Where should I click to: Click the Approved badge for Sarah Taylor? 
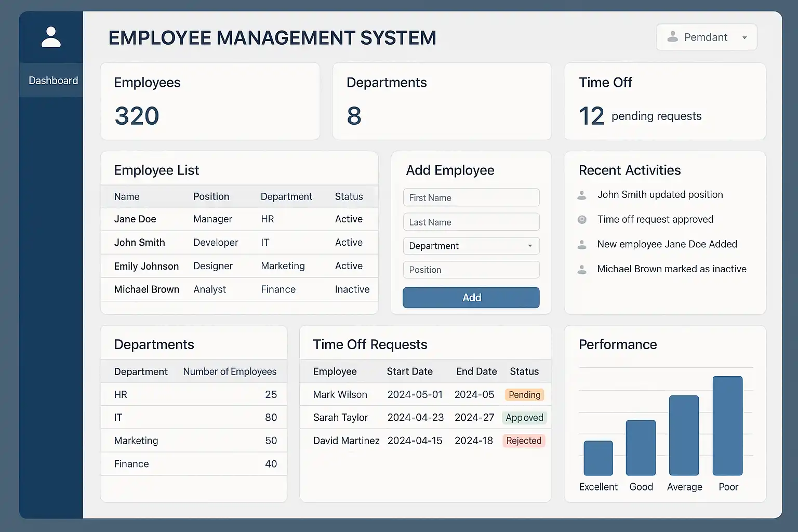pos(524,418)
